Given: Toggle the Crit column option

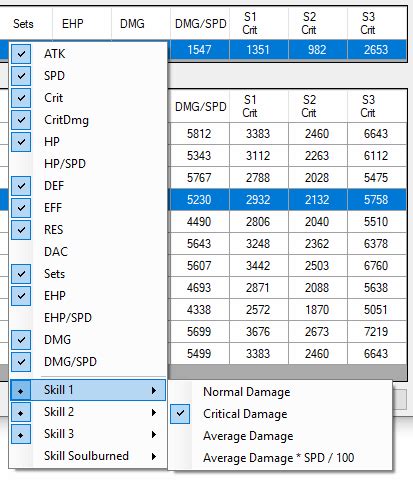Looking at the screenshot, I should [88, 98].
